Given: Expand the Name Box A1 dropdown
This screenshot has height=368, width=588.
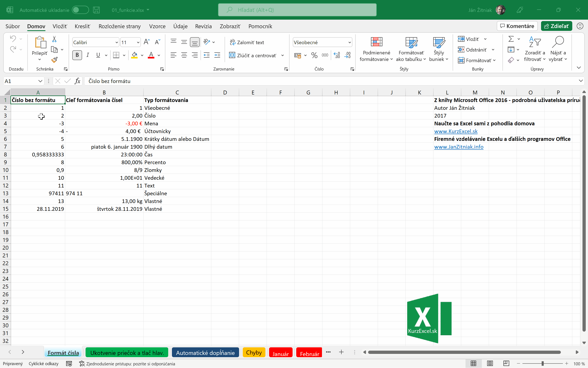Looking at the screenshot, I should pyautogui.click(x=40, y=81).
